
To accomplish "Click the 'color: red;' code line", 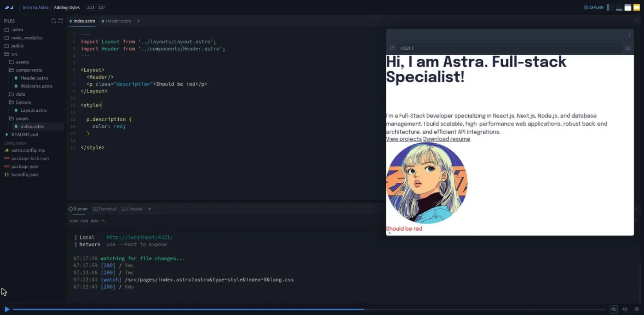I will 109,126.
